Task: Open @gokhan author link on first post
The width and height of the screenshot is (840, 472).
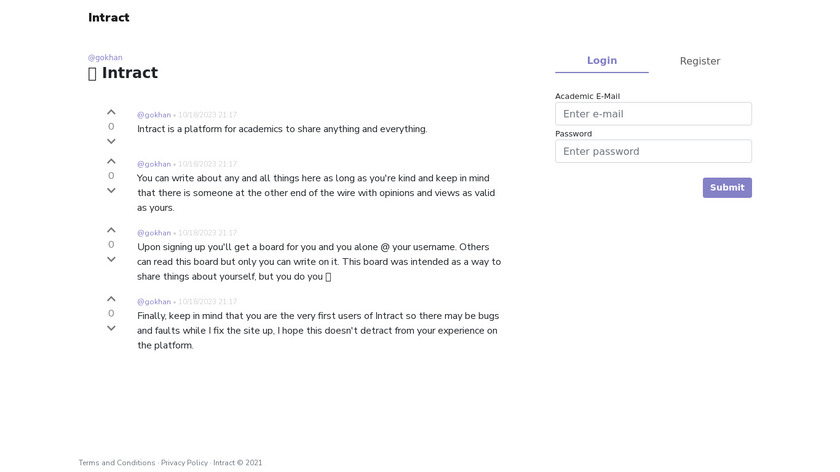Action: coord(154,115)
